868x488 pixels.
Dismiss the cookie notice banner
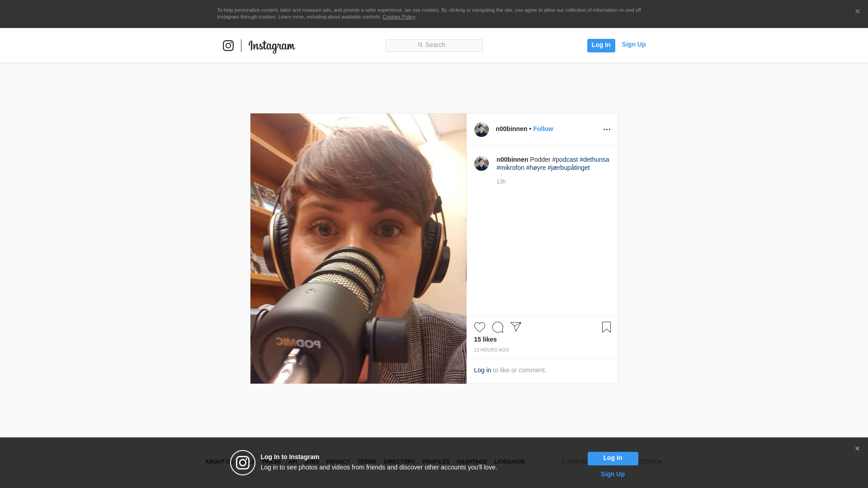857,12
